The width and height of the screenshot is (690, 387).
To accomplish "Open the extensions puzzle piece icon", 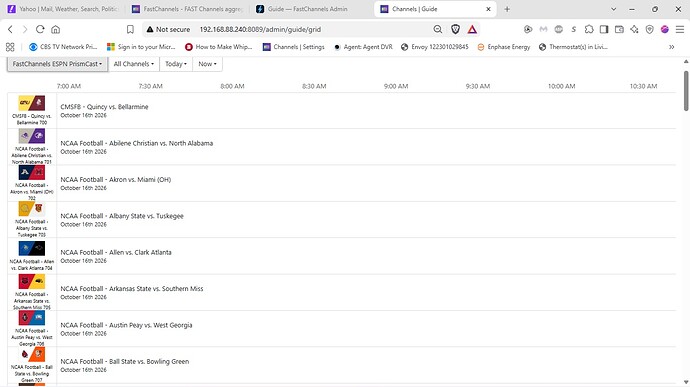I will coord(589,29).
